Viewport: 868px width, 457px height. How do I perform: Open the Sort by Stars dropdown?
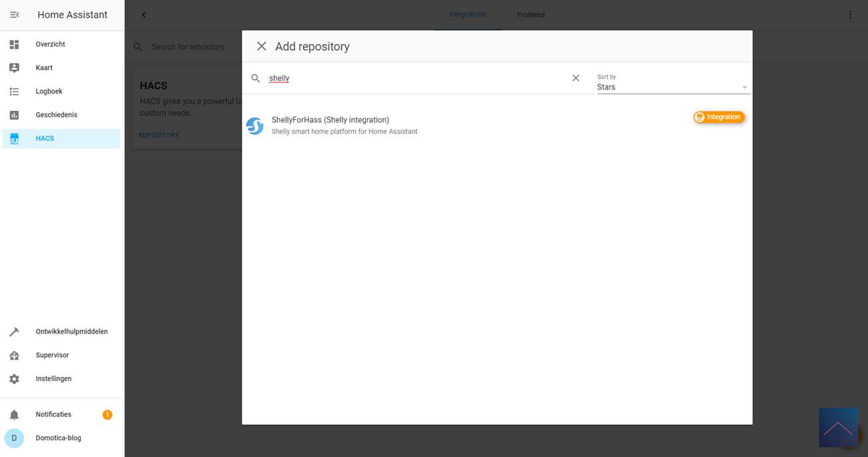(673, 83)
